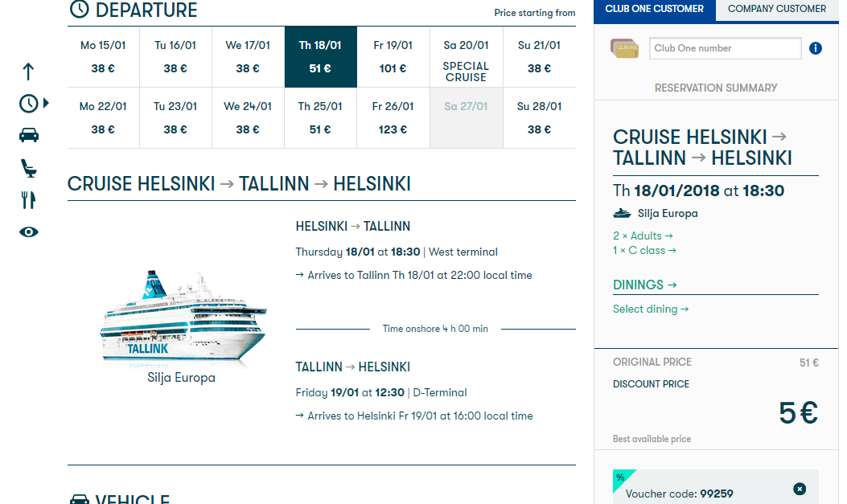Click the Club One card icon

(624, 48)
